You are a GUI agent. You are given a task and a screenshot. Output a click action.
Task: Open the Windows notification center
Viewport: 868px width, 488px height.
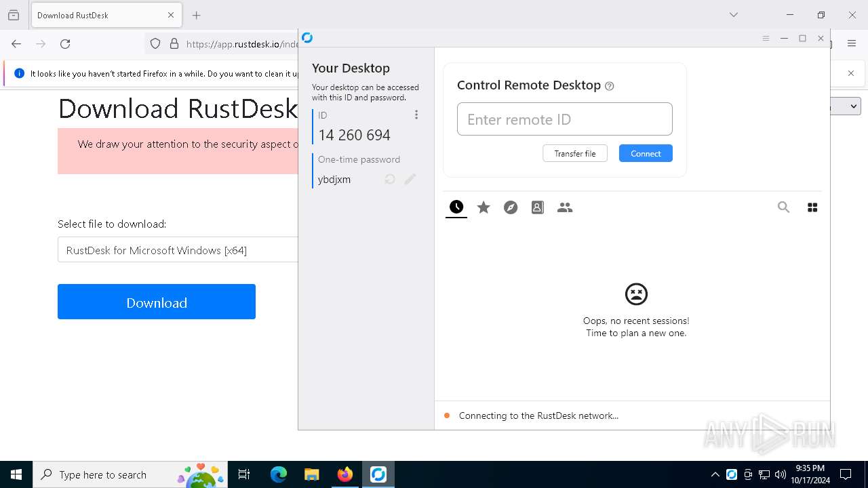click(x=846, y=474)
